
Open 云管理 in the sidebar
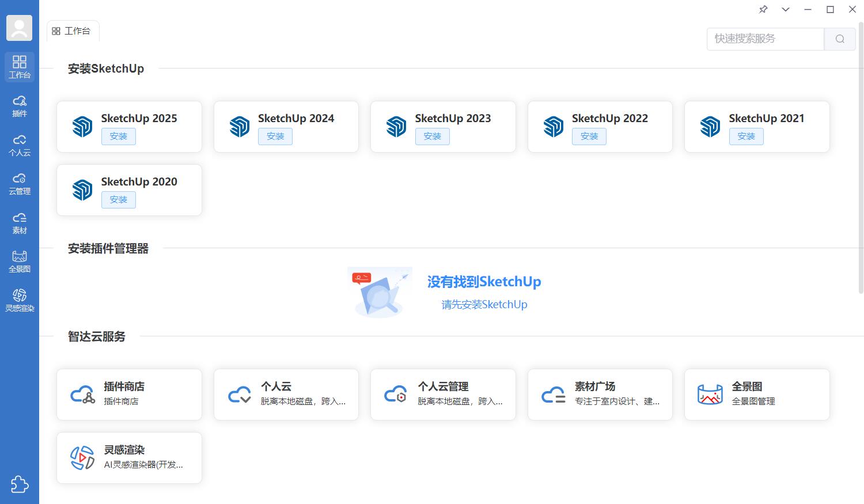[20, 184]
